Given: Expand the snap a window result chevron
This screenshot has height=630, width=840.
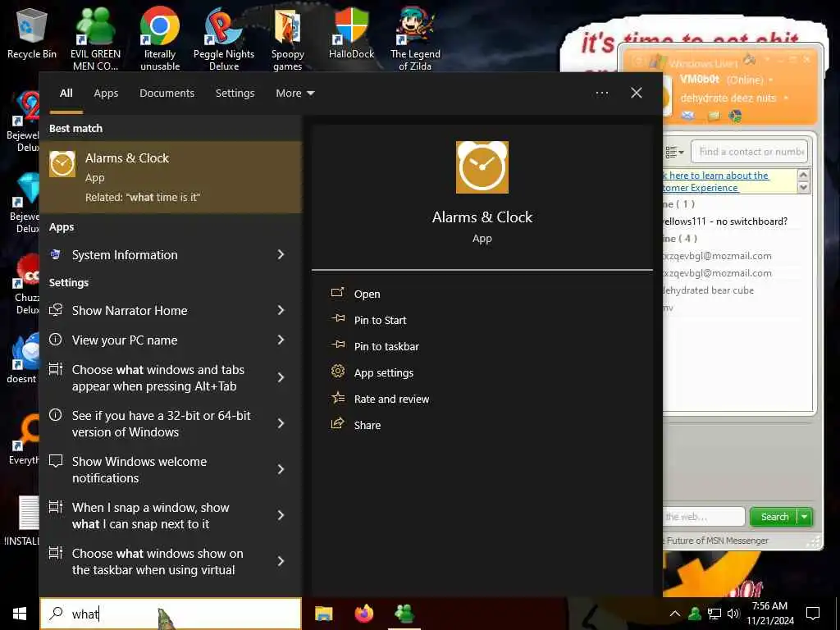Looking at the screenshot, I should 281,515.
